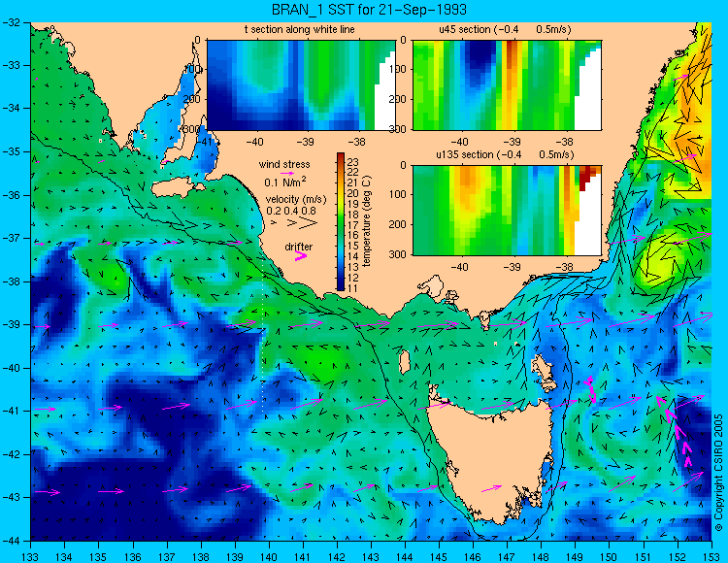
Task: Click the magenta drifter marker in the legend
Action: pyautogui.click(x=301, y=255)
